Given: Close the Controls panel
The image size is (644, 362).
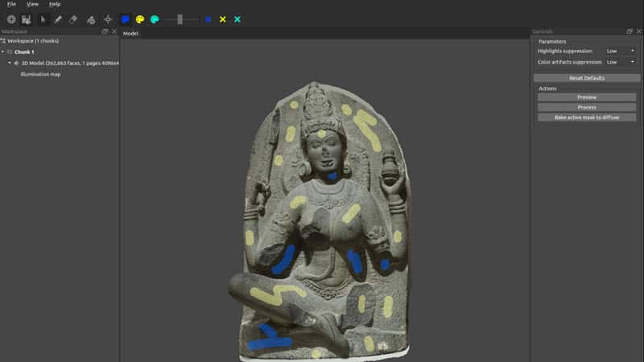Looking at the screenshot, I should pyautogui.click(x=638, y=31).
